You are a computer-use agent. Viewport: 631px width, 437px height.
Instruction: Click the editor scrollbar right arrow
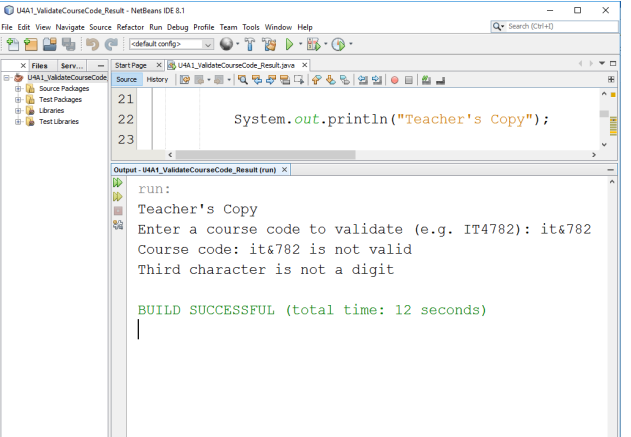pos(594,155)
